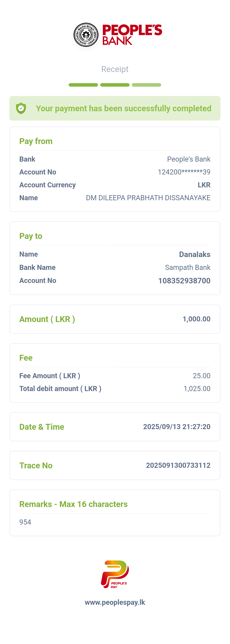The height and width of the screenshot is (644, 230).
Task: Click the recipient name Danalaks
Action: point(195,254)
